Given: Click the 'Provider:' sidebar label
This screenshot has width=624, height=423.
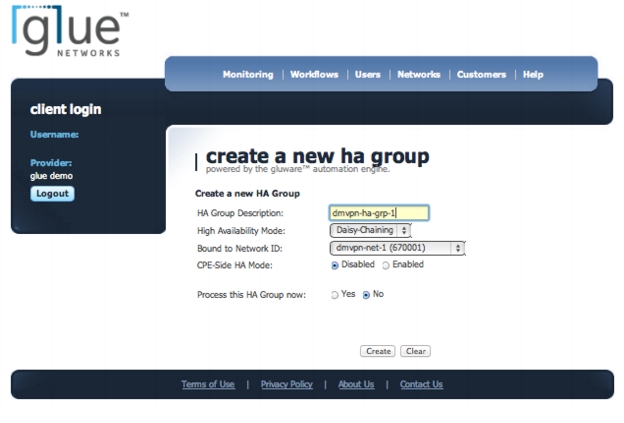Looking at the screenshot, I should 51,163.
